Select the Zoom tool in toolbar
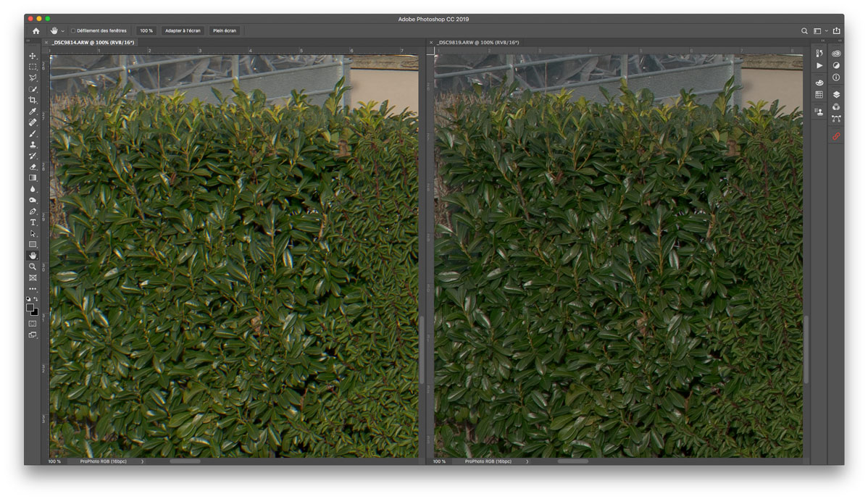 [x=33, y=267]
